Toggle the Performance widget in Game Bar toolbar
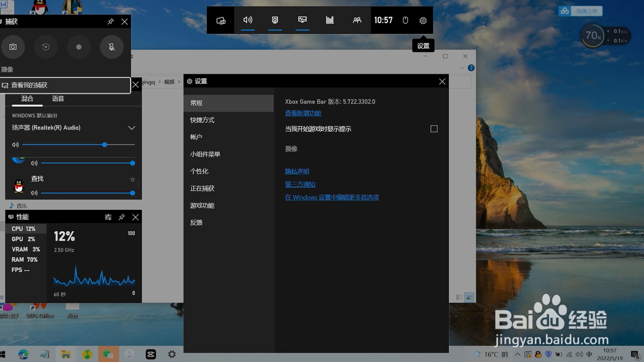644x362 pixels. pos(302,20)
